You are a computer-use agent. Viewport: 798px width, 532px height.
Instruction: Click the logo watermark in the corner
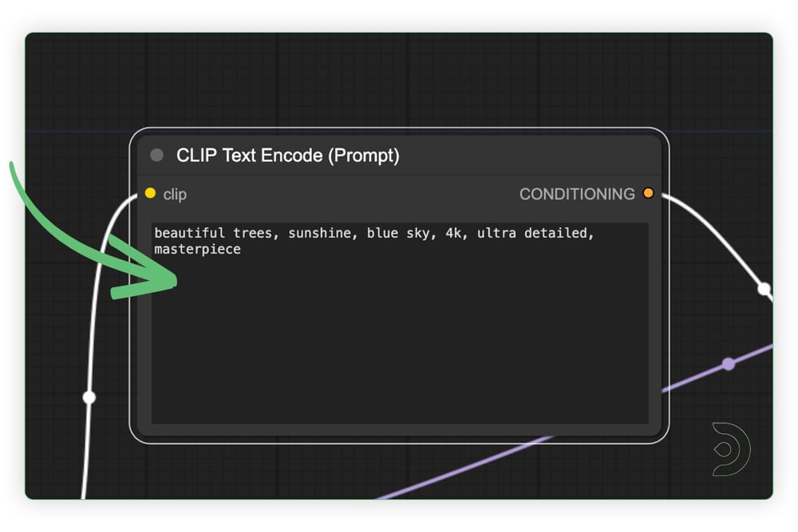pyautogui.click(x=731, y=449)
